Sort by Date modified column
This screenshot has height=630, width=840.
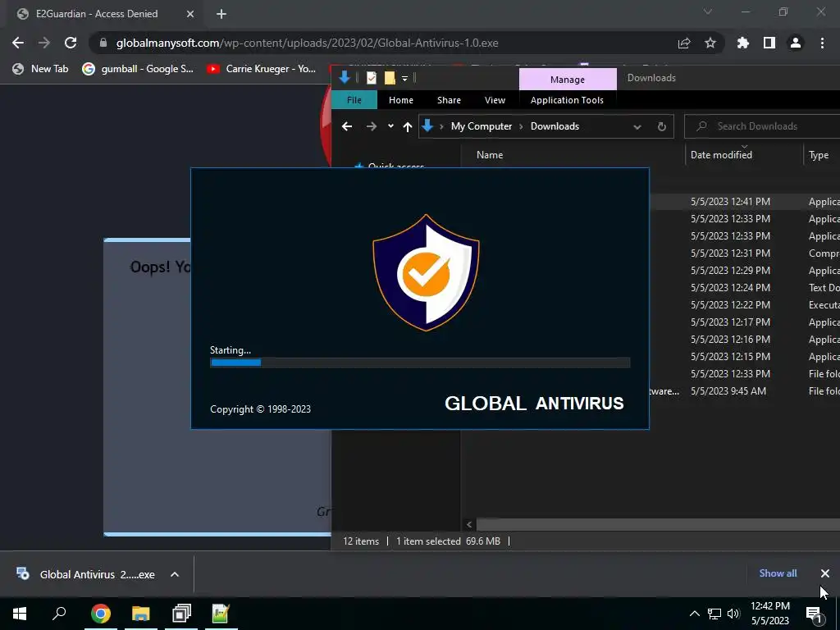coord(721,155)
